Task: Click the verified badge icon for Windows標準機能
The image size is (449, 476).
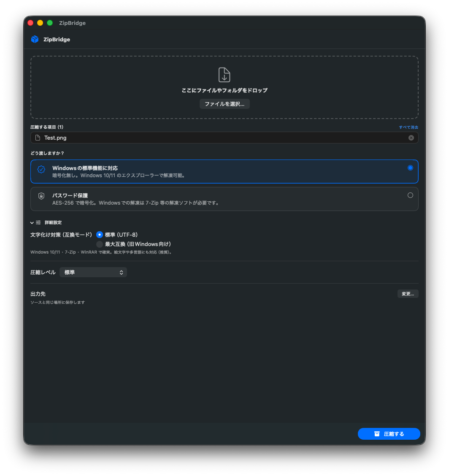Action: [41, 169]
